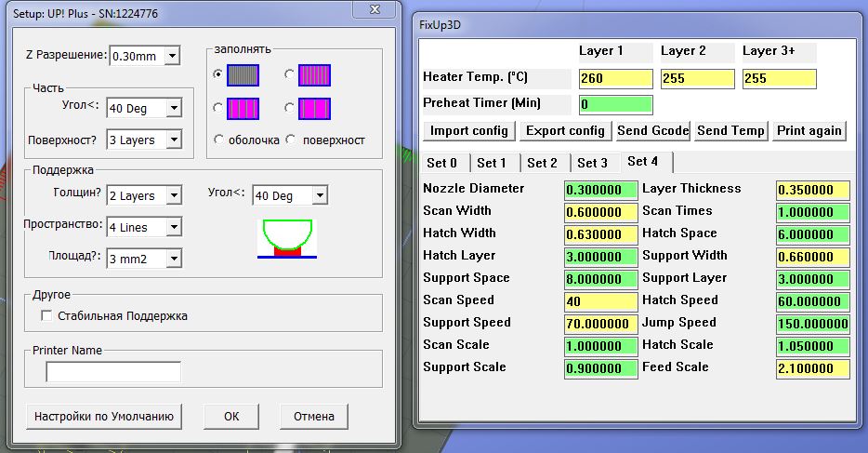Click the Export config button
Viewport: 868px width, 453px height.
click(565, 131)
